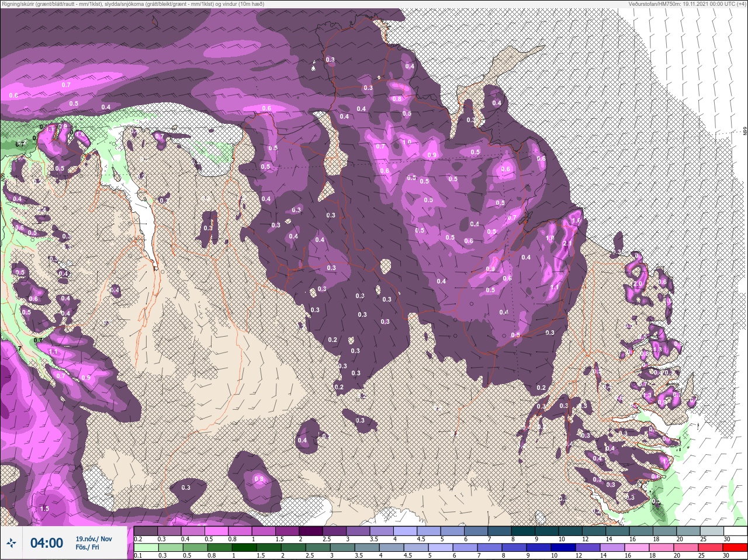
Task: Pick the lower legend swatch between 16 and 18
Action: 636,547
